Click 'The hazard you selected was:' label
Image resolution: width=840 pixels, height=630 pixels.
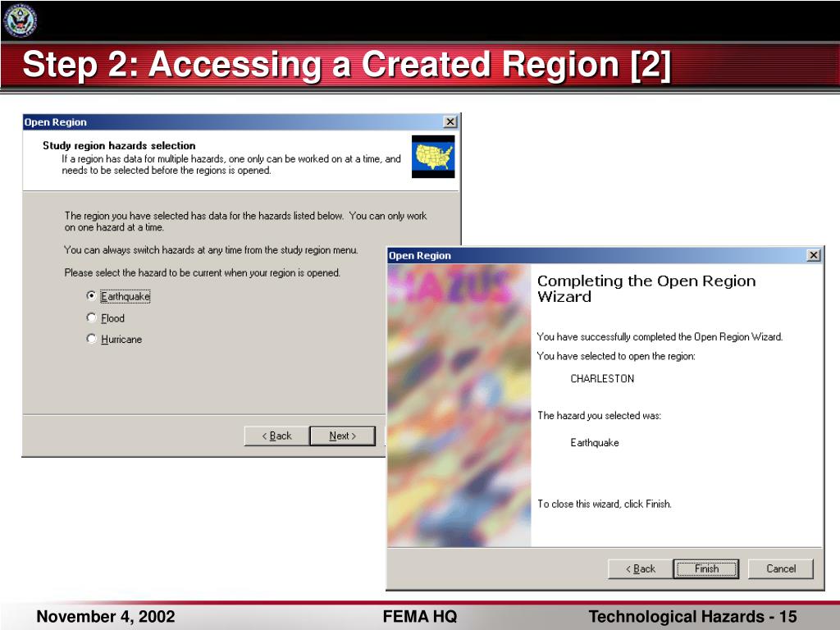click(x=599, y=416)
